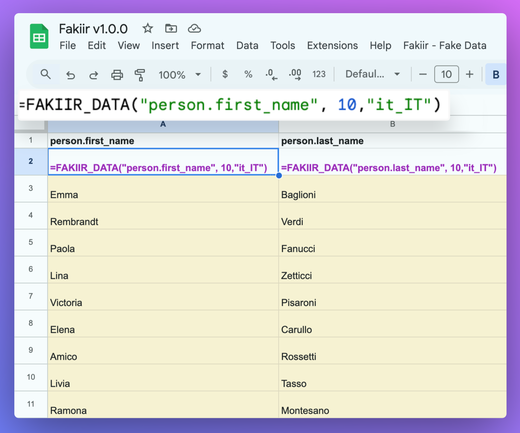The image size is (520, 433).
Task: Click the formula bar with FAKIIR_DATA formula
Action: coord(233,105)
